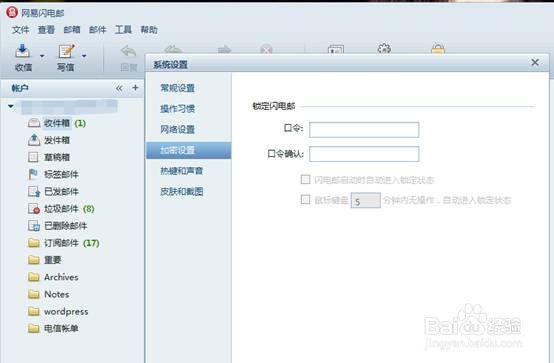
Task: Click the 写信 compose mail icon
Action: (x=66, y=52)
